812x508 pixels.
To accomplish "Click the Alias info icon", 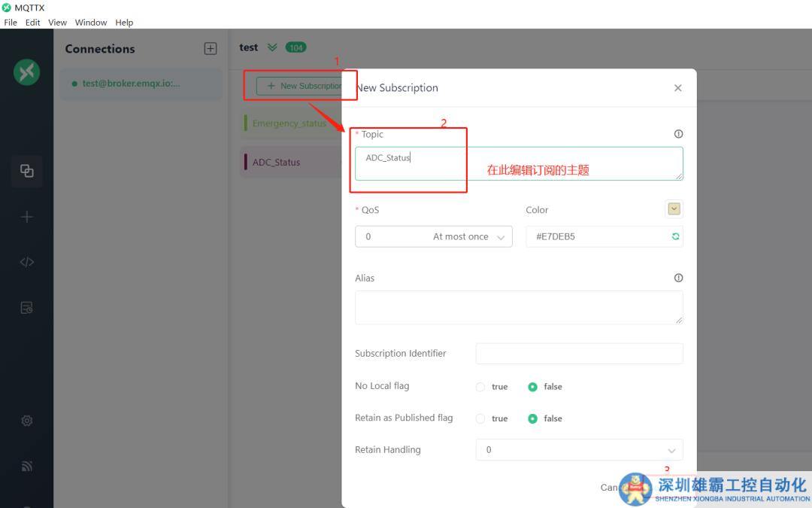I will 678,278.
